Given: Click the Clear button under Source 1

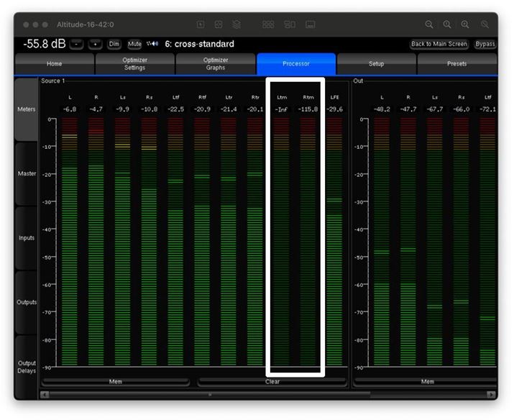Looking at the screenshot, I should [x=272, y=382].
